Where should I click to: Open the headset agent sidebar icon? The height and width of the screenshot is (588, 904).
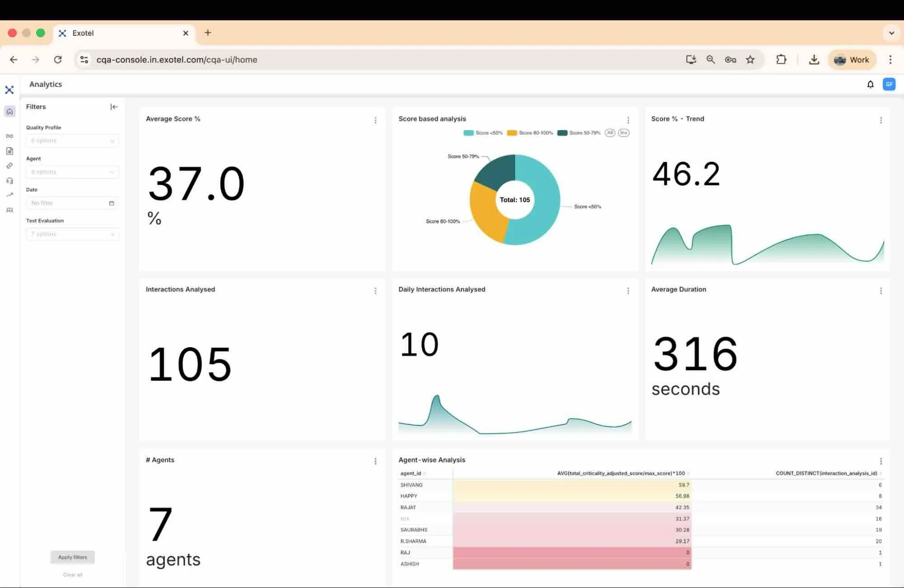pos(9,181)
